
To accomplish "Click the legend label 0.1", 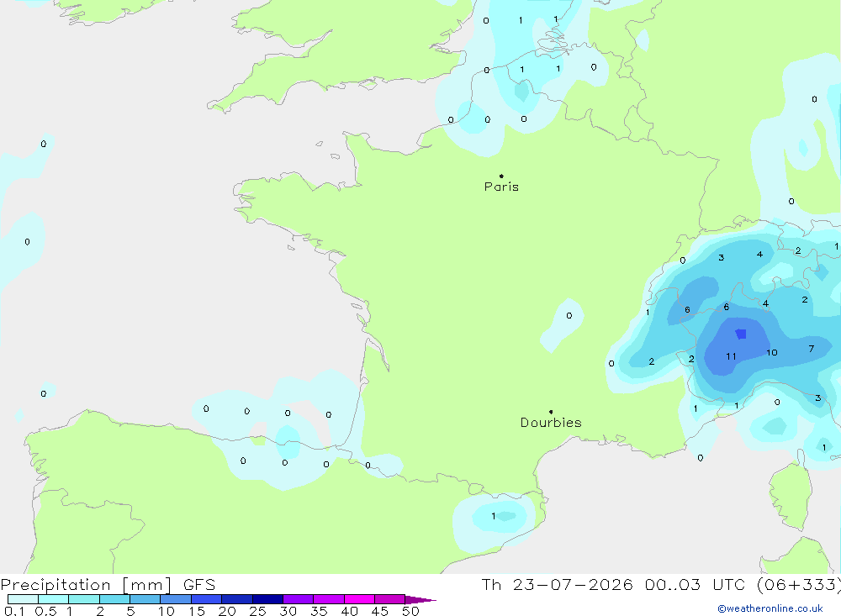I will [14, 611].
